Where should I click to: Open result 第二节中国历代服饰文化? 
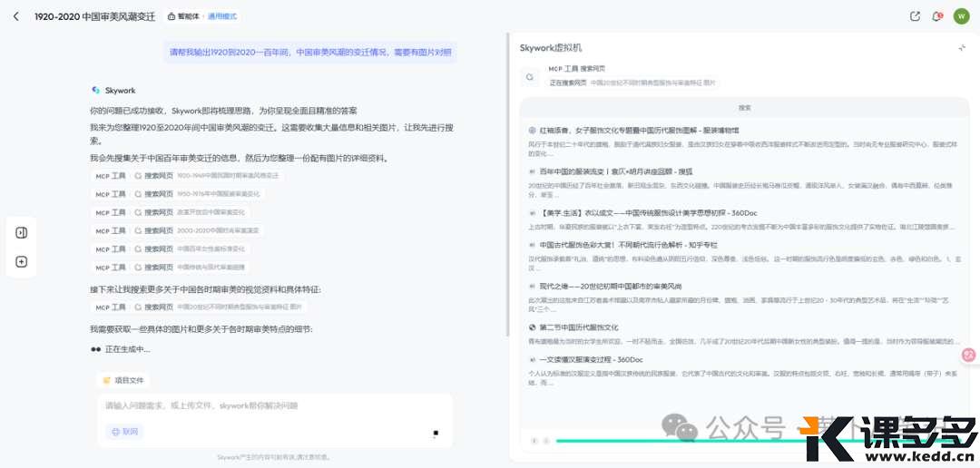click(x=579, y=327)
